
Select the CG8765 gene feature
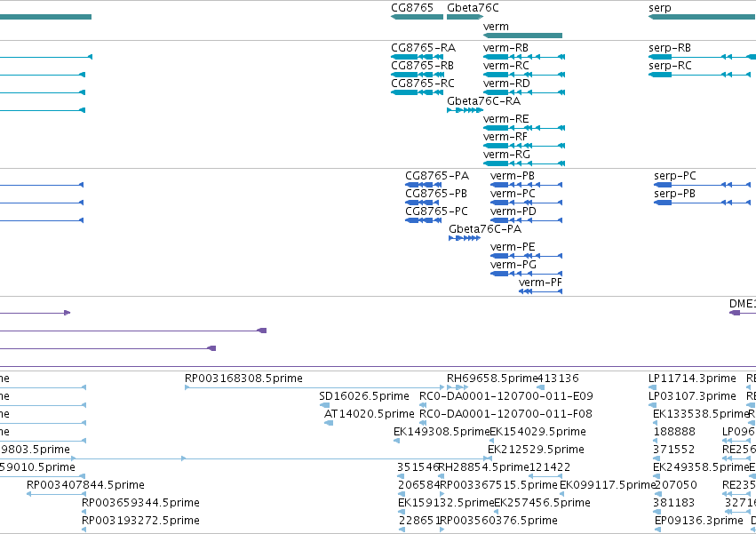tap(417, 17)
